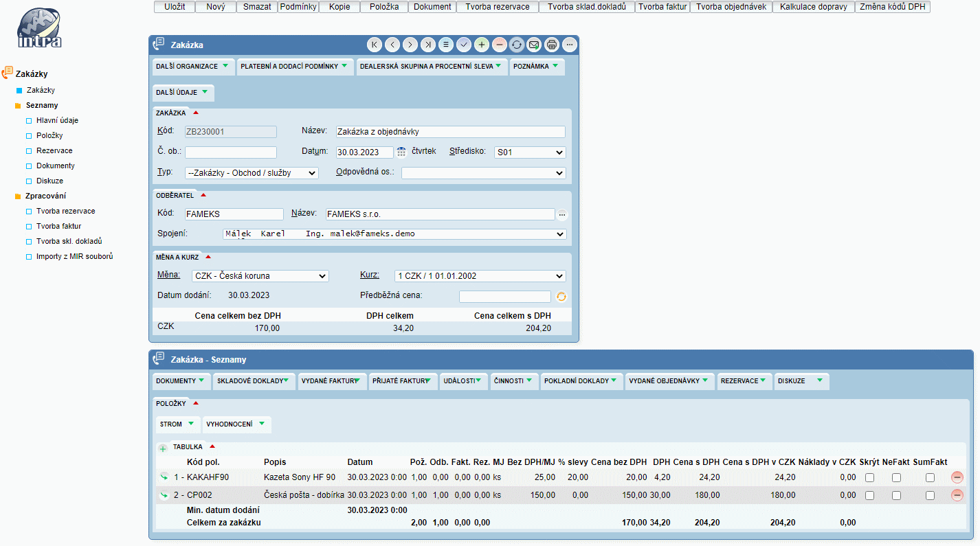Open the PŘIJATÉ FAKTURY tab
980x546 pixels.
tap(405, 380)
